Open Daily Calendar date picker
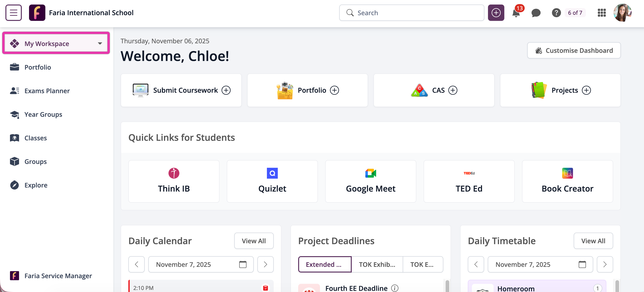The image size is (644, 292). (x=242, y=264)
